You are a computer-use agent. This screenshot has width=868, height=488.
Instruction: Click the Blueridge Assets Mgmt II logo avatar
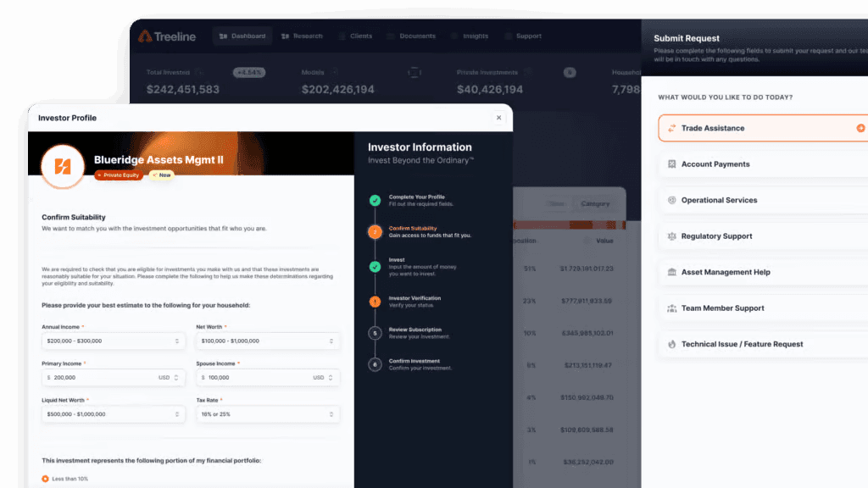63,166
